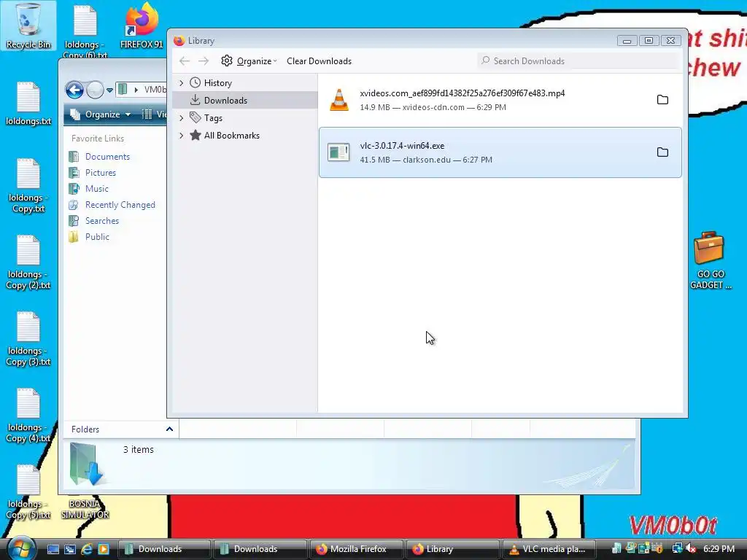Click the Explorer address bar path VM0b
Screen dimensions: 747x560
(155, 90)
